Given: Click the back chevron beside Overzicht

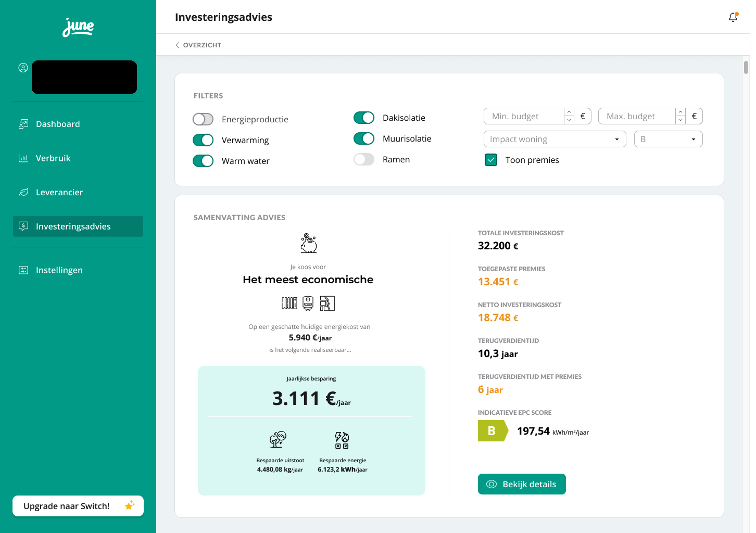Looking at the screenshot, I should click(178, 45).
